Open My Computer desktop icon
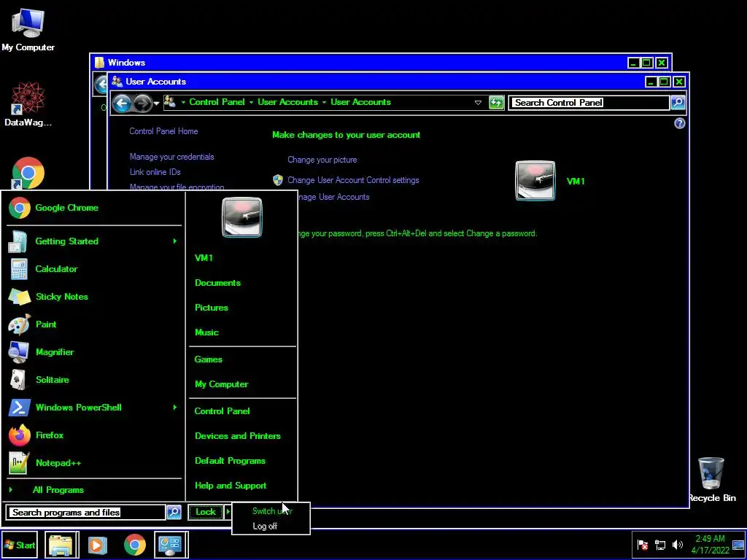The width and height of the screenshot is (747, 560). (x=28, y=29)
